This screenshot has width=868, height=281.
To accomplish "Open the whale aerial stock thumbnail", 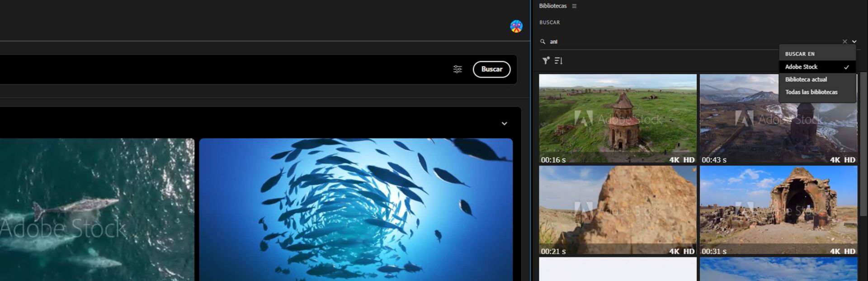I will coord(97,210).
